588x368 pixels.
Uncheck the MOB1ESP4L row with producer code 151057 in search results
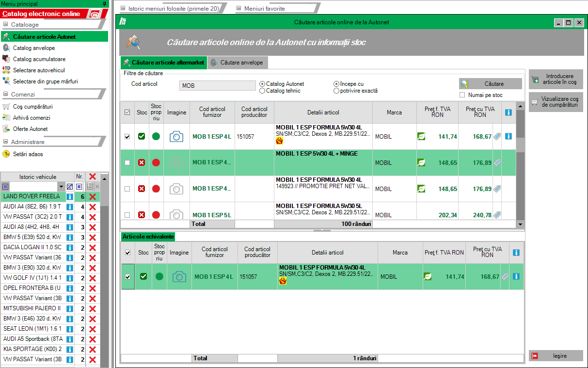[127, 137]
